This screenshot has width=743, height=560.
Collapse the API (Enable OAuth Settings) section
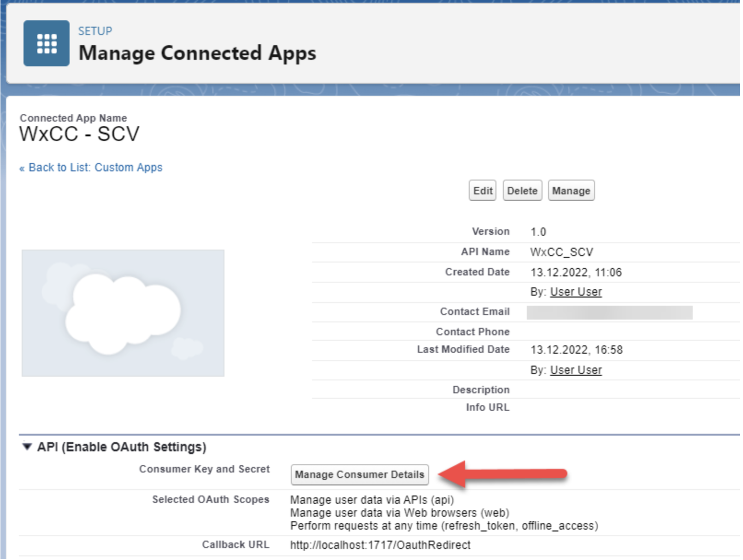pos(27,447)
